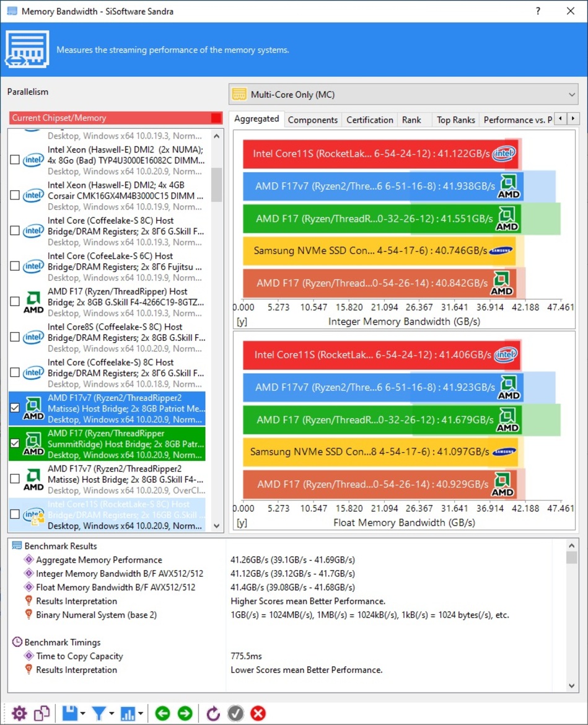
Task: Click the Benchmark Timings clock icon
Action: click(x=17, y=642)
